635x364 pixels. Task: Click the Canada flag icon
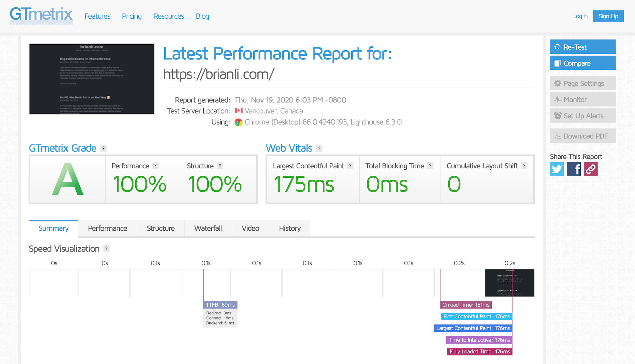238,111
